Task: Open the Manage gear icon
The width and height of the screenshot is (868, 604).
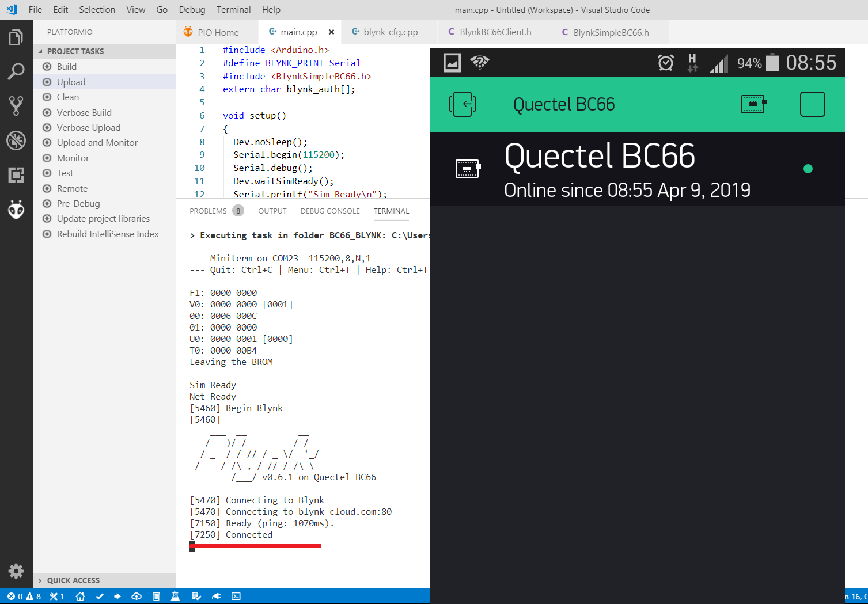Action: pyautogui.click(x=16, y=571)
